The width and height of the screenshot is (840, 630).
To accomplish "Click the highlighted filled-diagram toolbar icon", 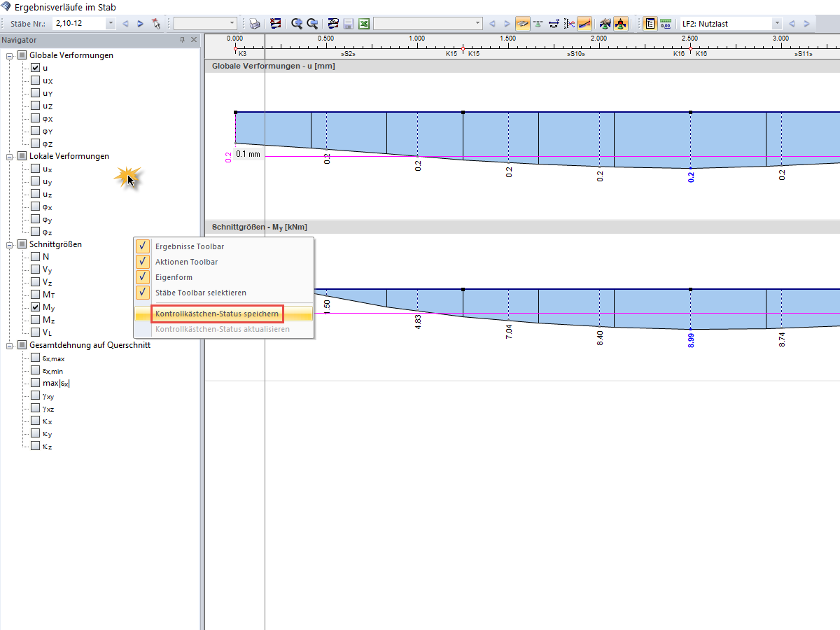I will 584,24.
